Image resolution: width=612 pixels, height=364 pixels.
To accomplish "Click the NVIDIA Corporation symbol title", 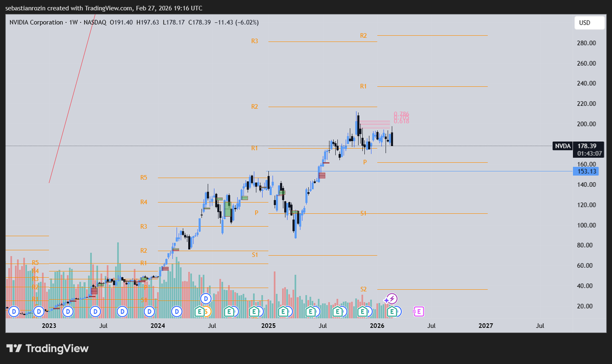I will [x=36, y=22].
